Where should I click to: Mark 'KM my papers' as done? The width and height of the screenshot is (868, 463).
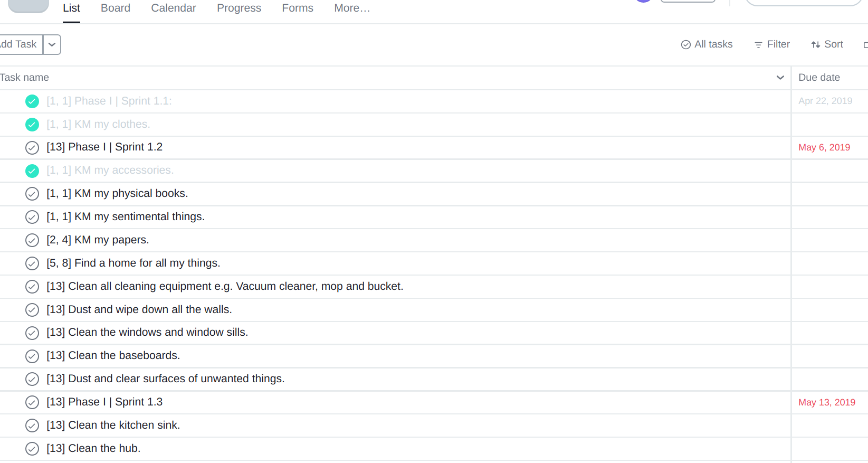(32, 240)
